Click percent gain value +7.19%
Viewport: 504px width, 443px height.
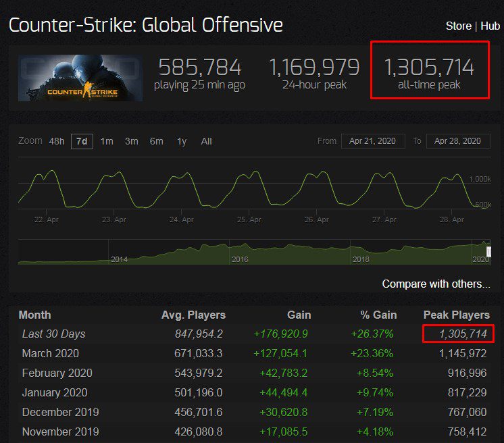click(x=375, y=412)
